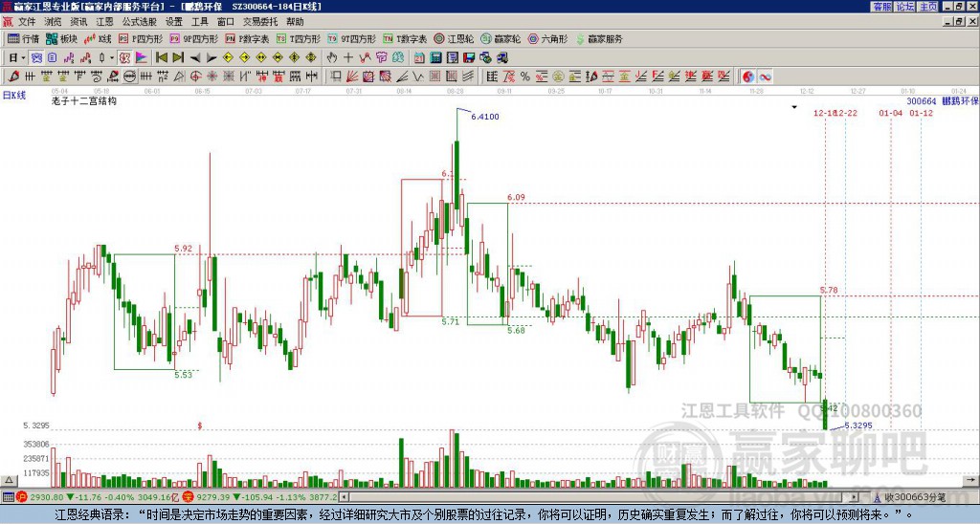This screenshot has width=980, height=524.
Task: Click the 深 Shenzhen index icon
Action: pos(188,497)
